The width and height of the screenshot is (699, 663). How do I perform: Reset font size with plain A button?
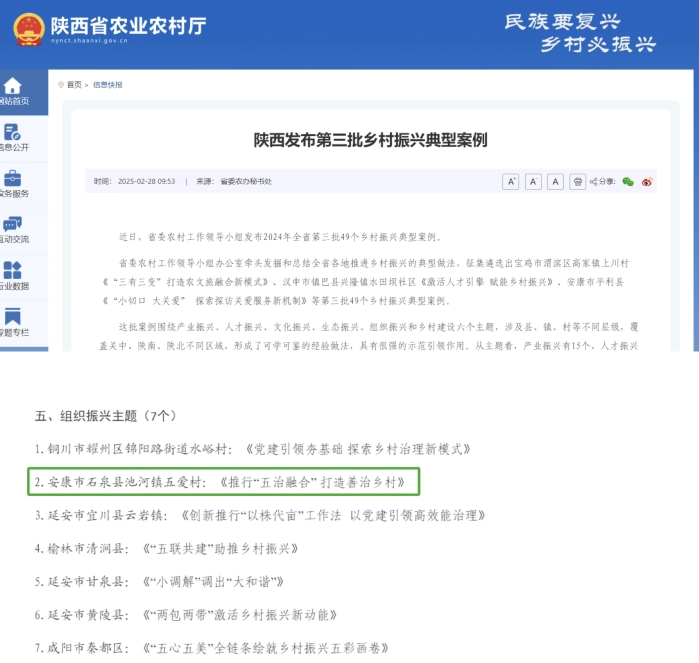coord(556,182)
